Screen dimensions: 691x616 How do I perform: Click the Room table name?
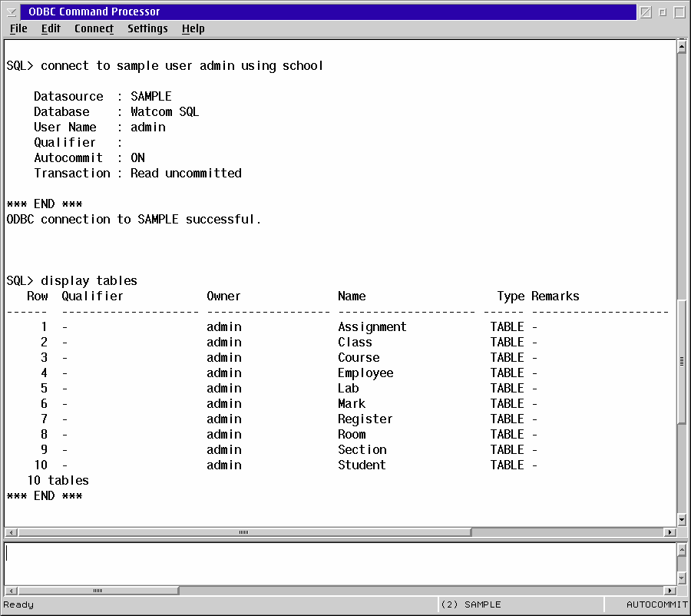[x=351, y=434]
